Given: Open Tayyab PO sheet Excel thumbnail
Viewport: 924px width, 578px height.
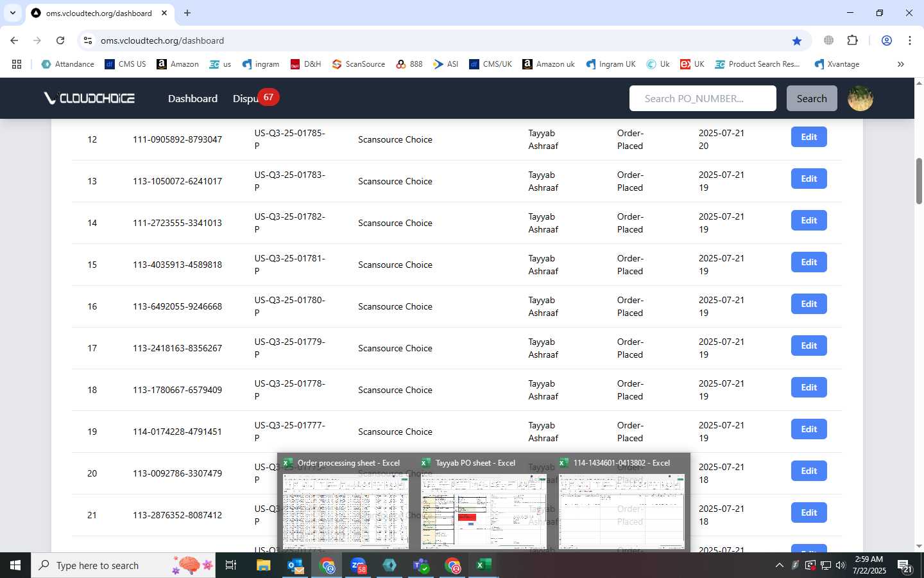Looking at the screenshot, I should click(483, 504).
